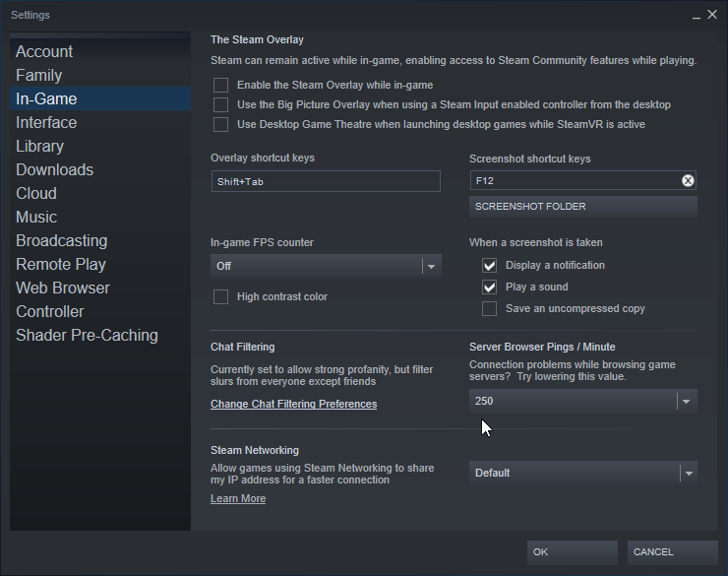
Task: Close the Settings window
Action: [712, 15]
